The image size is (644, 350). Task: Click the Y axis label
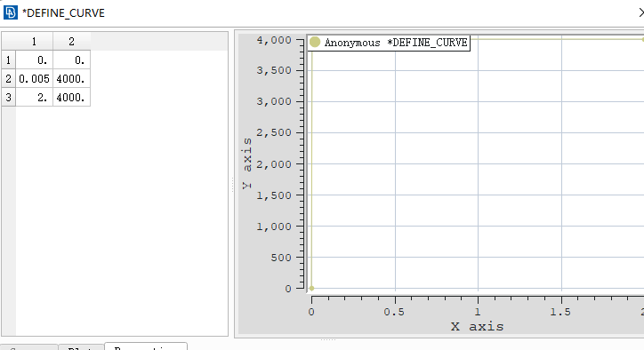pyautogui.click(x=247, y=163)
